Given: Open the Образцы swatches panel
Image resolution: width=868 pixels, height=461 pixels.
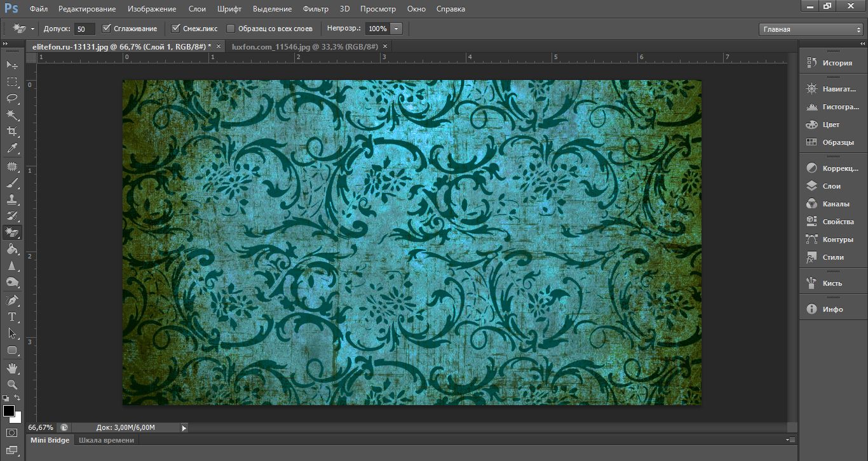Looking at the screenshot, I should [x=833, y=142].
